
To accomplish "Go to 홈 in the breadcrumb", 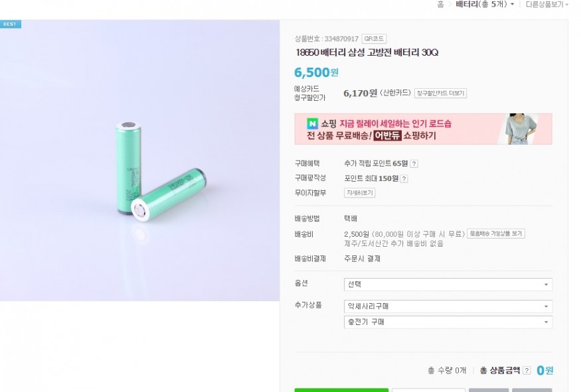I will [440, 5].
